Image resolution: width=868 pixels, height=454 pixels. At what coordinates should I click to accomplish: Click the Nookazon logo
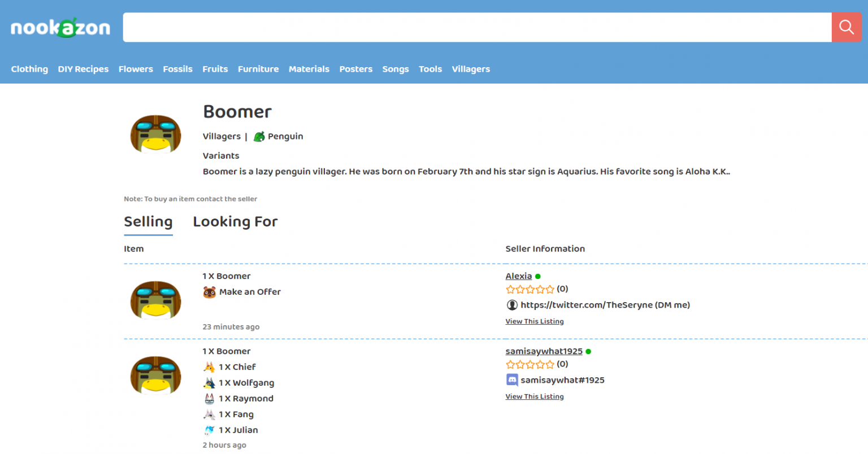pos(60,28)
